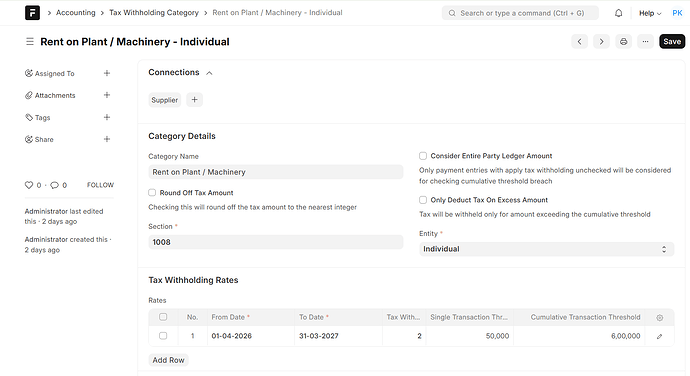Go to Accounting breadcrumb

click(75, 13)
